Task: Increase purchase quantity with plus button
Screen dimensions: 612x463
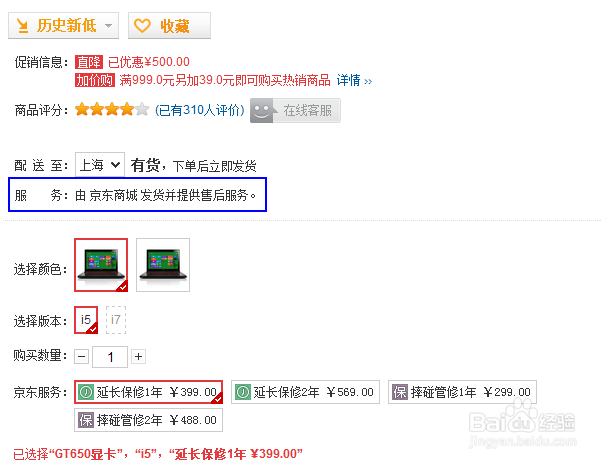Action: (x=139, y=356)
